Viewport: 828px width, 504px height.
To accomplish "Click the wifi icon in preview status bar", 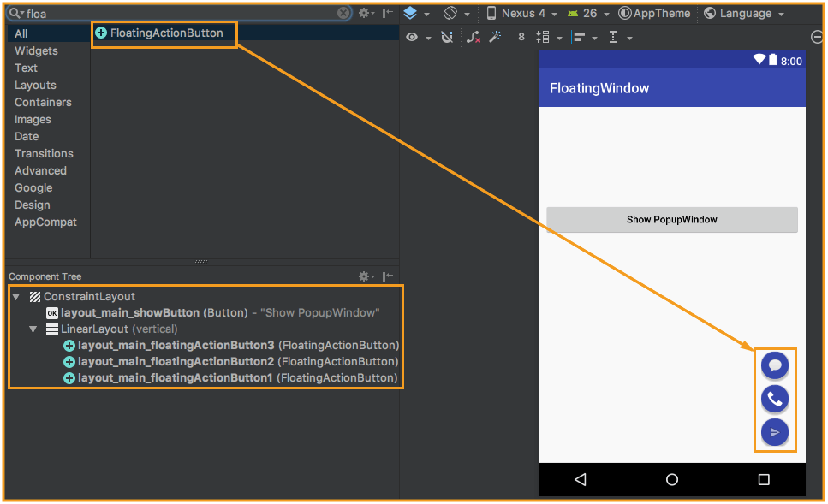I will (759, 59).
